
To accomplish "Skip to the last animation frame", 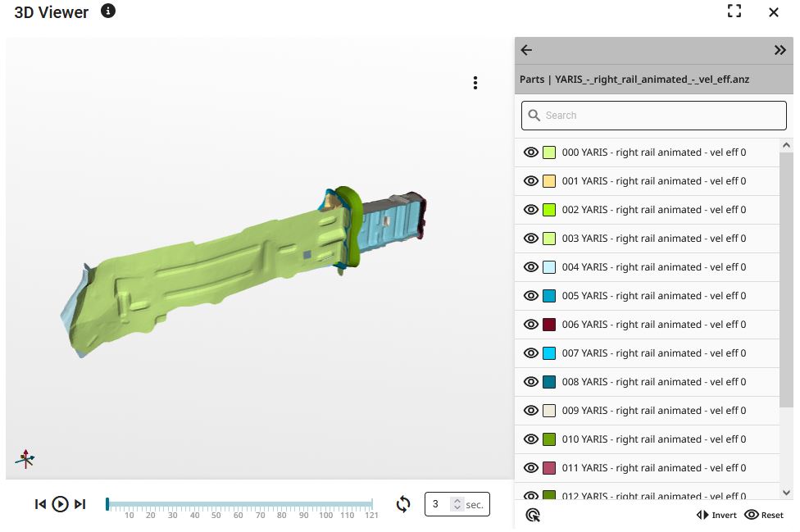I will pos(80,504).
